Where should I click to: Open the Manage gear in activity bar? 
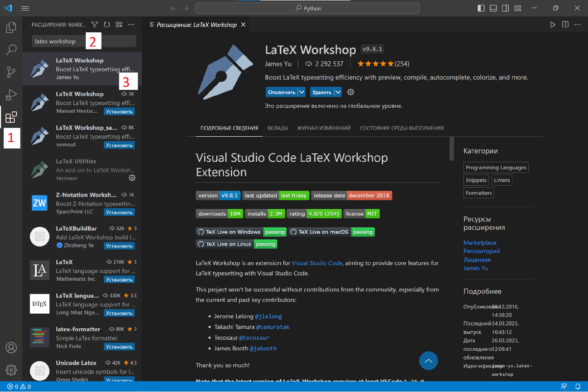pyautogui.click(x=11, y=370)
